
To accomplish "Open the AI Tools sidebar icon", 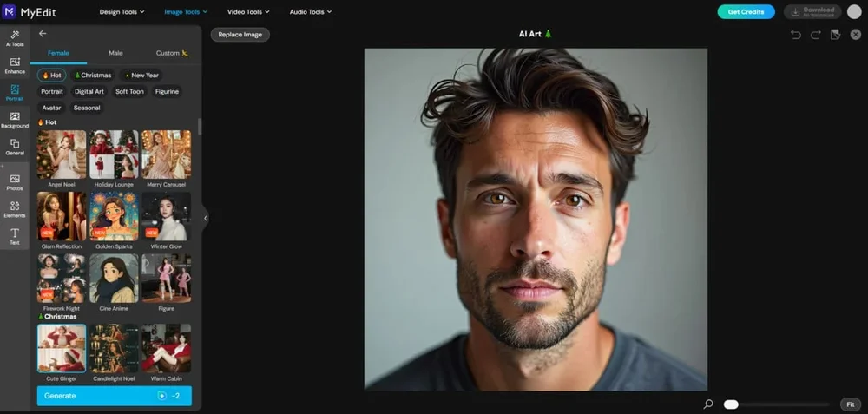I will [14, 37].
